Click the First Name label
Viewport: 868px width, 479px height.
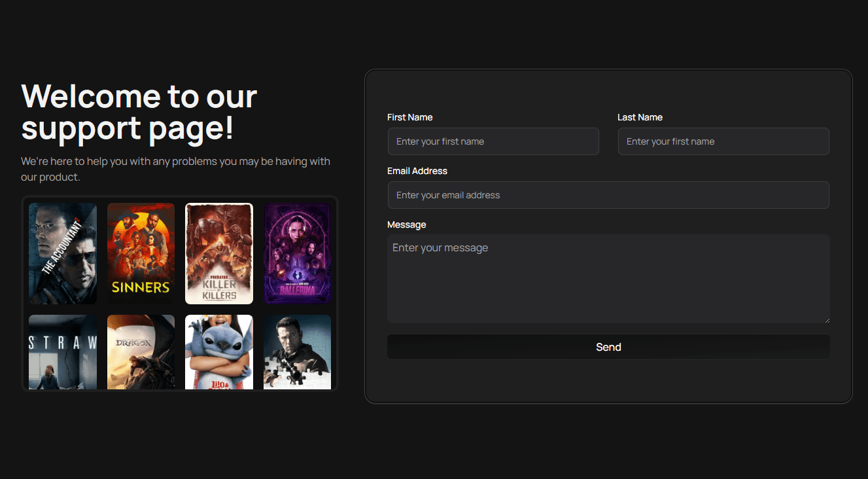coord(410,117)
